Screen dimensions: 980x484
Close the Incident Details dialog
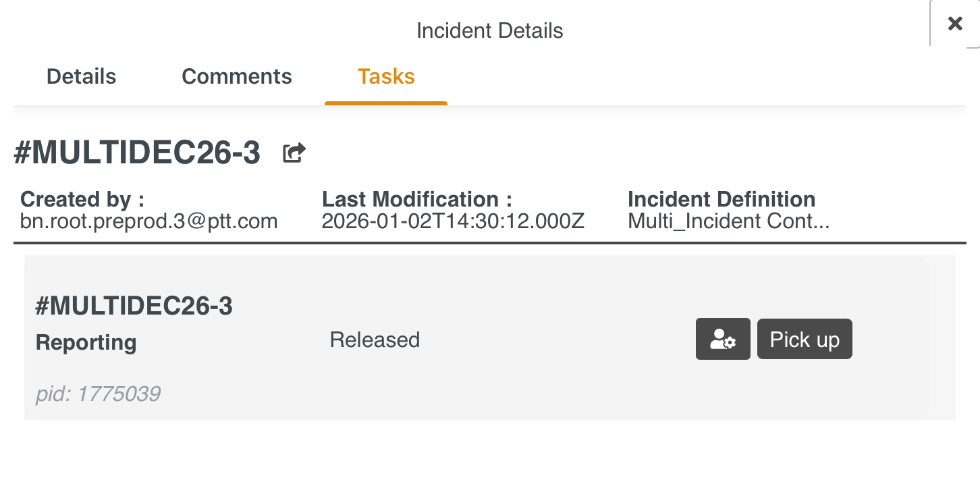pyautogui.click(x=954, y=24)
